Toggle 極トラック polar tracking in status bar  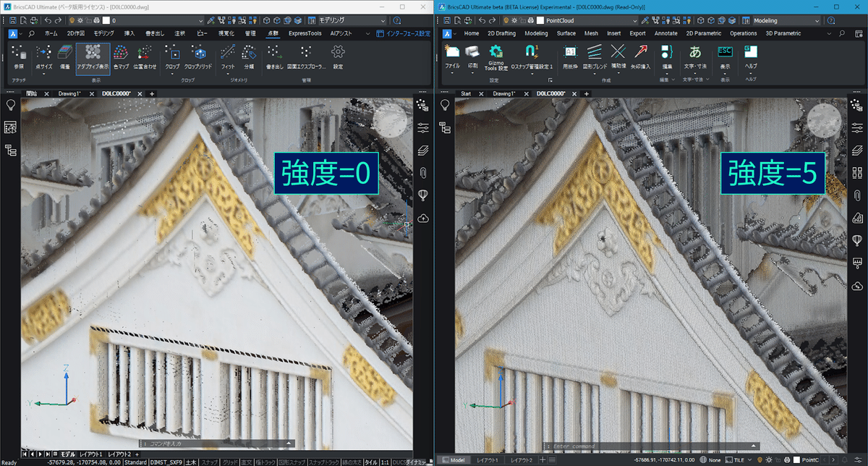tap(266, 462)
